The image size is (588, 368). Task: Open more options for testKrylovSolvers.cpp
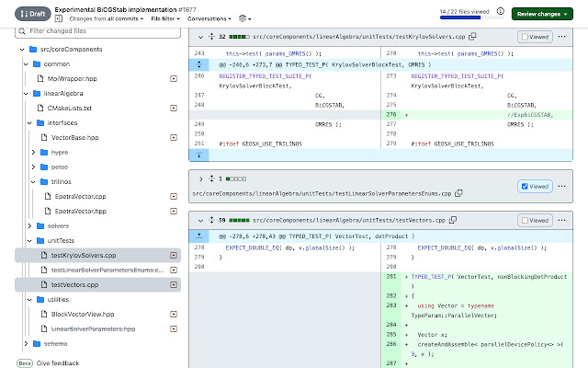pyautogui.click(x=561, y=37)
